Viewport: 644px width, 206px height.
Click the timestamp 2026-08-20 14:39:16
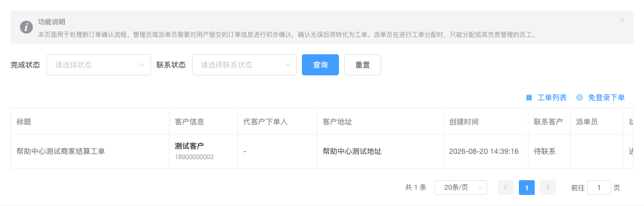484,151
